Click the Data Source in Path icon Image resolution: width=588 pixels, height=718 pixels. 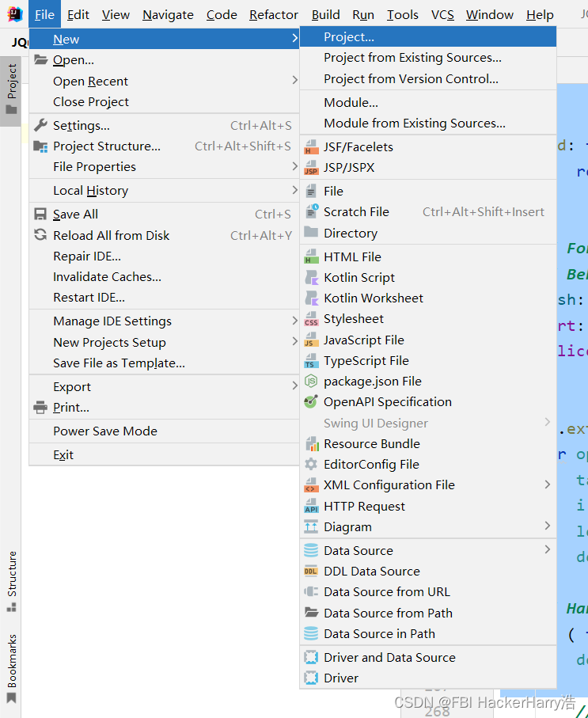[311, 633]
